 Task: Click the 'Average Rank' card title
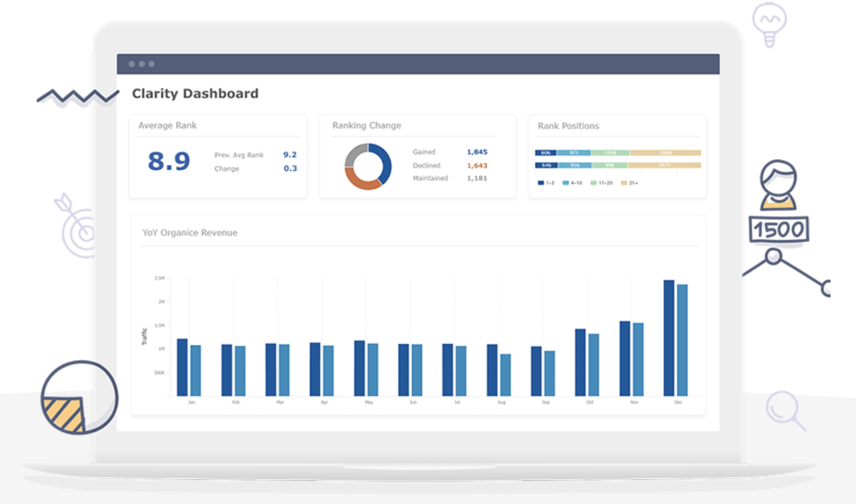(x=167, y=126)
